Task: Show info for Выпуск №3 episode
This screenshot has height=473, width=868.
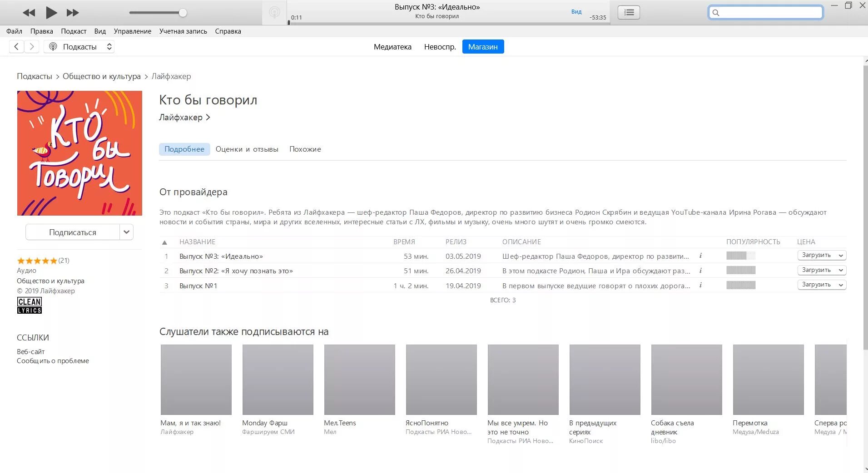Action: click(700, 256)
